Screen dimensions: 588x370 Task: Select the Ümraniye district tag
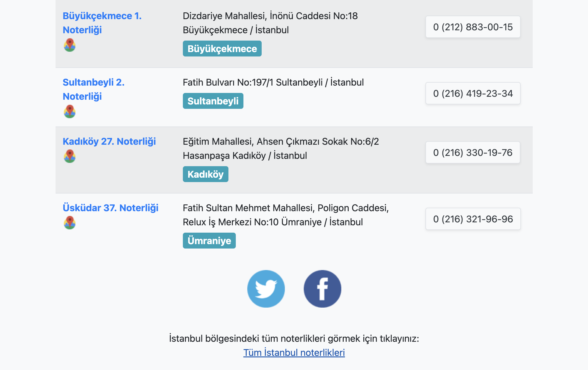pyautogui.click(x=209, y=241)
